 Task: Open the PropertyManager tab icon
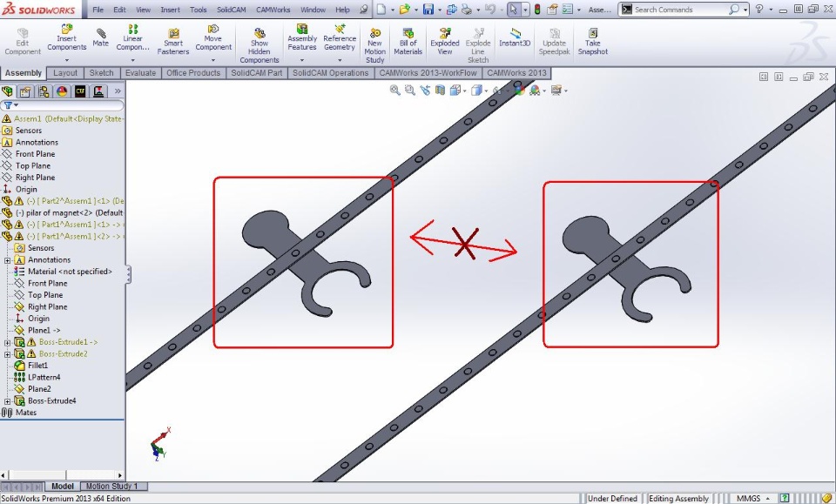click(25, 91)
